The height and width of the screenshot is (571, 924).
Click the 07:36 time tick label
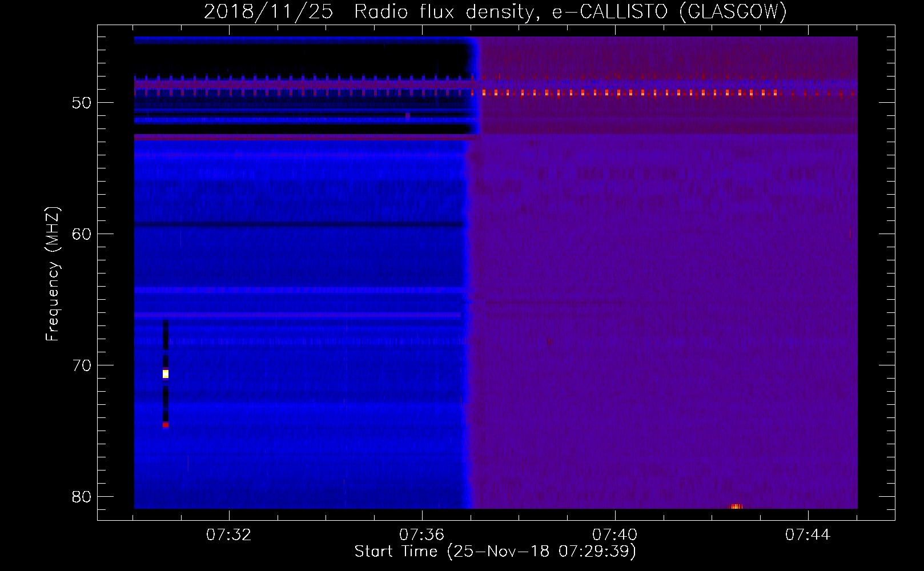tap(421, 535)
